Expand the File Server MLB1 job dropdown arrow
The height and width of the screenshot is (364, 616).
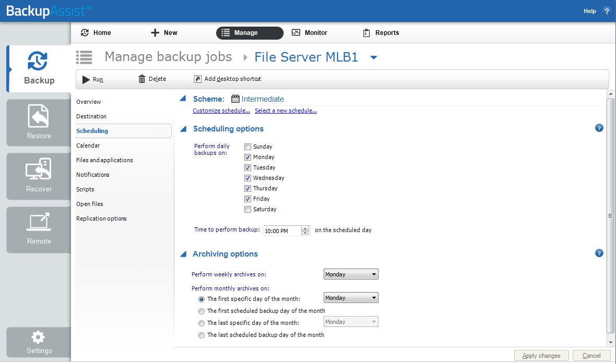tap(374, 58)
